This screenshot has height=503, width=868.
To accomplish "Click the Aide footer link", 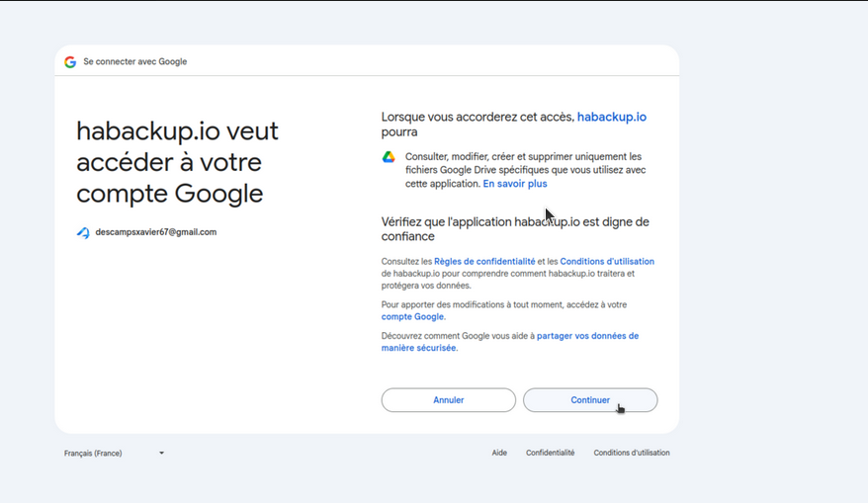I will [x=499, y=453].
